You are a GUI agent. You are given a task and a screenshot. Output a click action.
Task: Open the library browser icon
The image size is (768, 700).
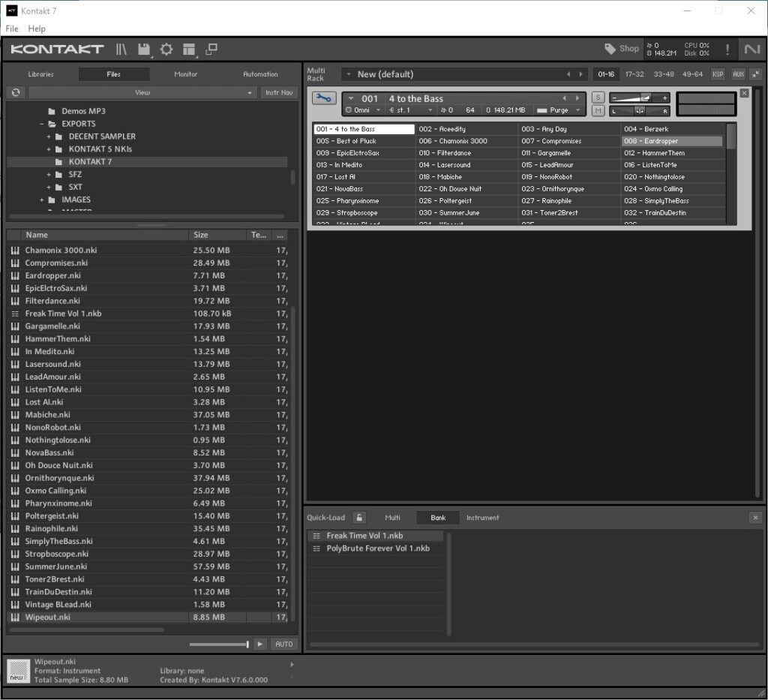pyautogui.click(x=121, y=50)
